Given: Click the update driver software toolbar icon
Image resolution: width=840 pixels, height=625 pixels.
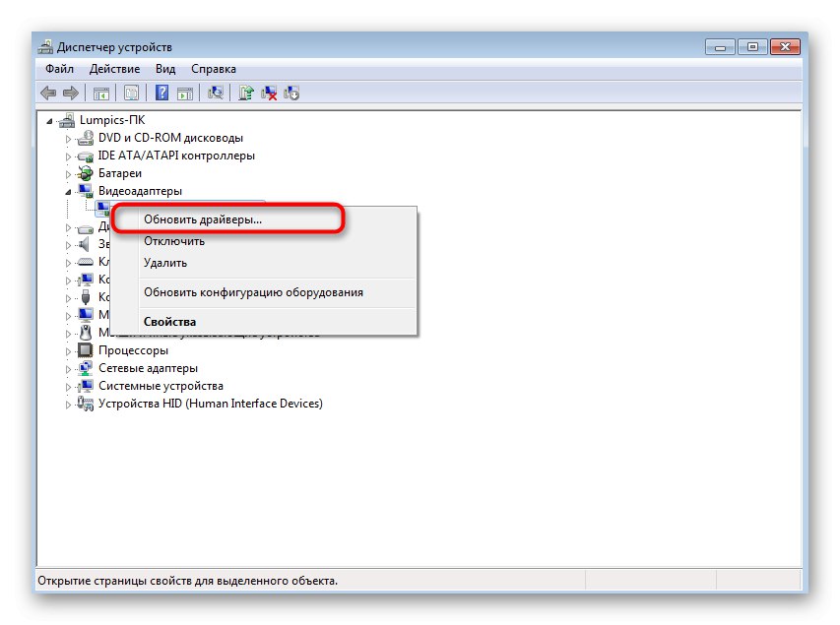Looking at the screenshot, I should [246, 94].
